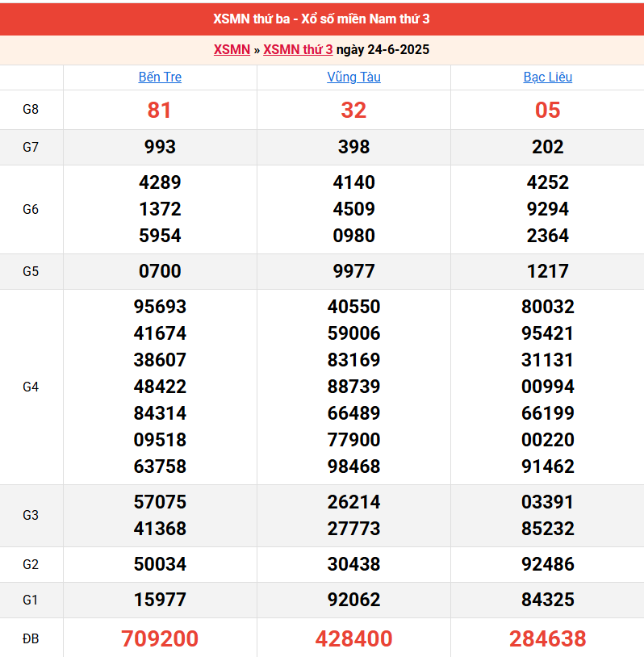
Task: Click the G3 number 85232
Action: pos(548,529)
